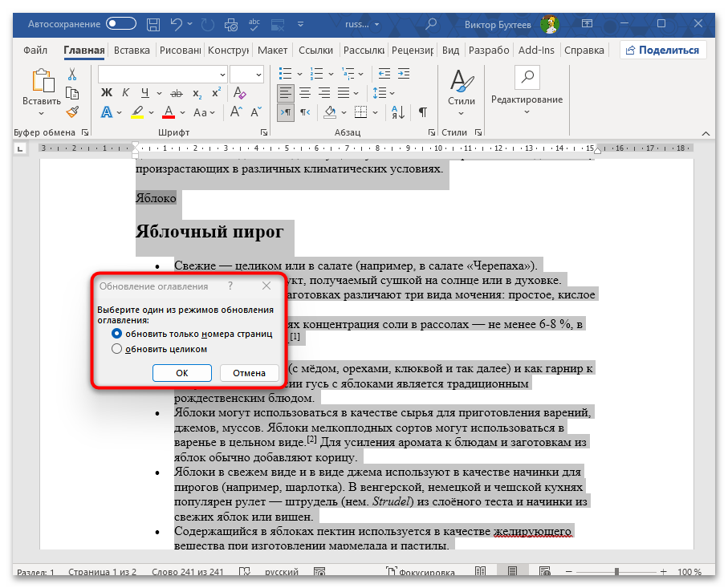Decrease the paragraph indent
728x588 pixels.
click(x=384, y=73)
